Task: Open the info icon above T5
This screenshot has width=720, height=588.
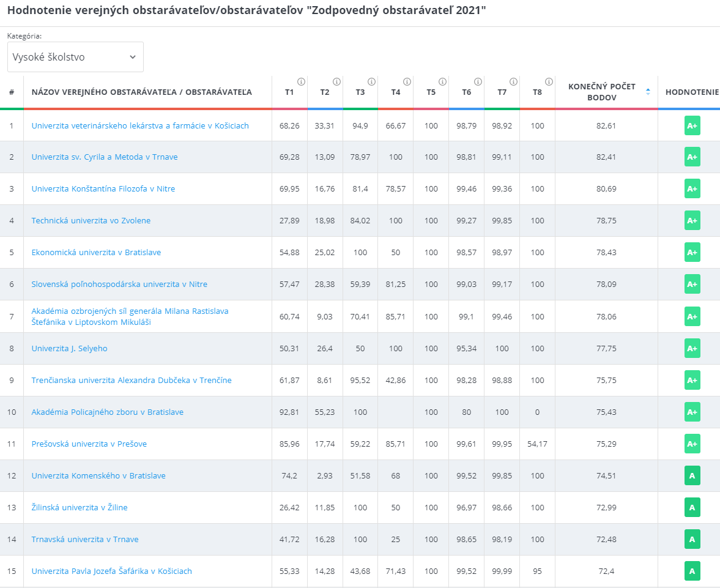Action: coord(442,82)
